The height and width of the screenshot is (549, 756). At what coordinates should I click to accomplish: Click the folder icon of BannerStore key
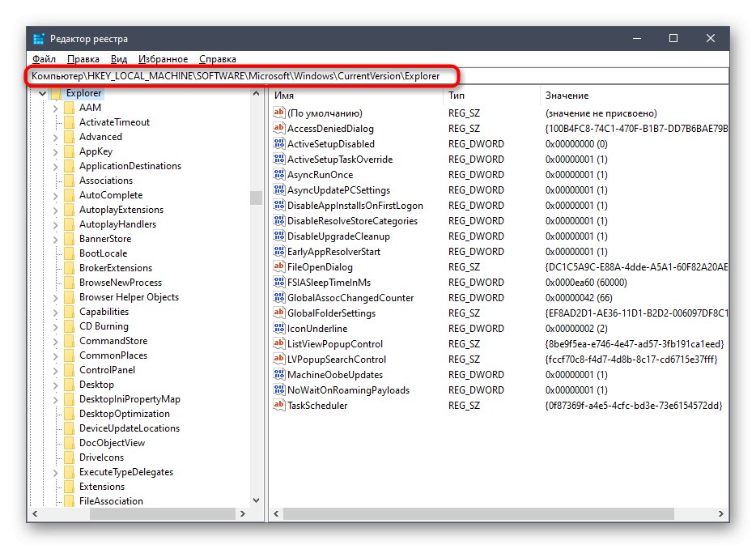(69, 240)
